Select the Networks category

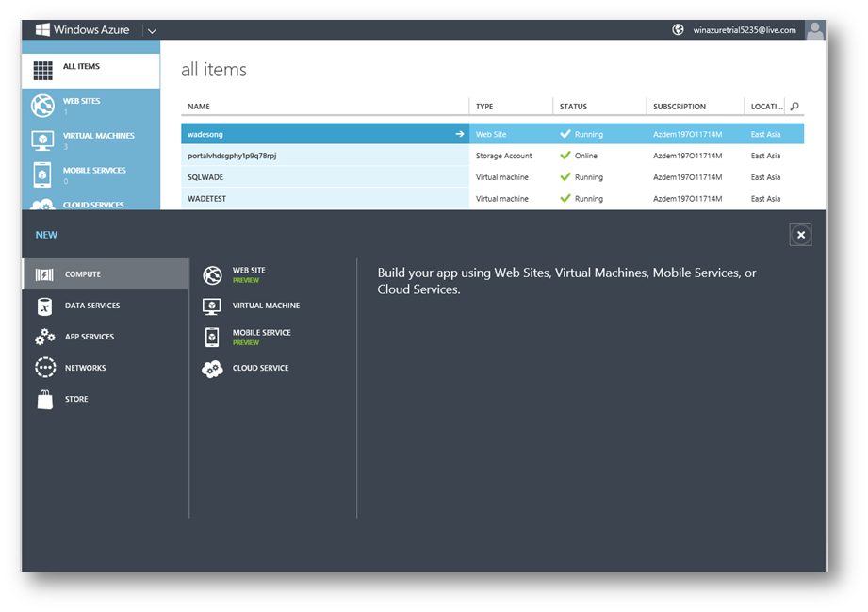(x=106, y=368)
